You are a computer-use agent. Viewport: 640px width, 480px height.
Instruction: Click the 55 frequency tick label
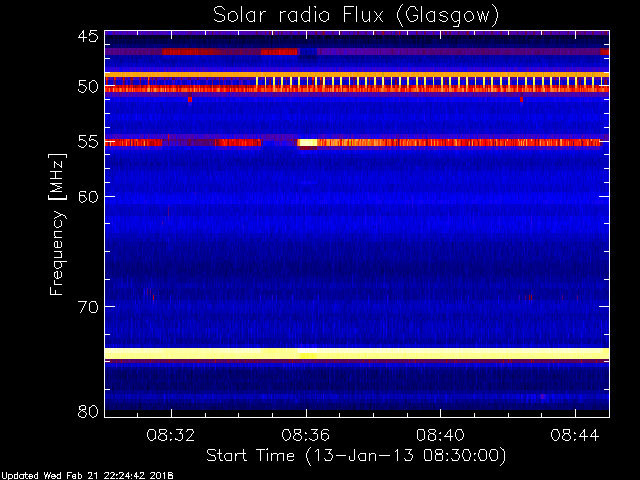(88, 142)
